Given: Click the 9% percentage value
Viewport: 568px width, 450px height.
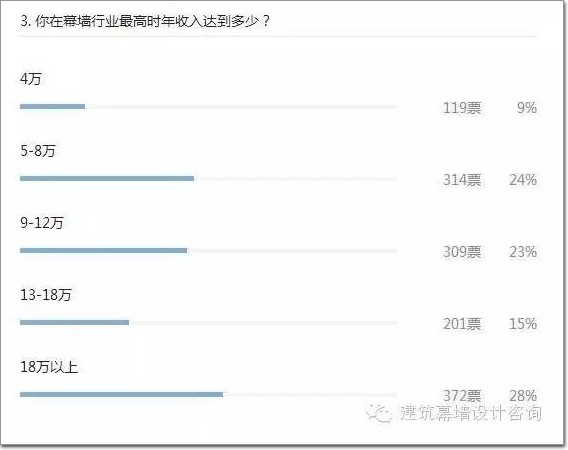Looking at the screenshot, I should point(527,108).
